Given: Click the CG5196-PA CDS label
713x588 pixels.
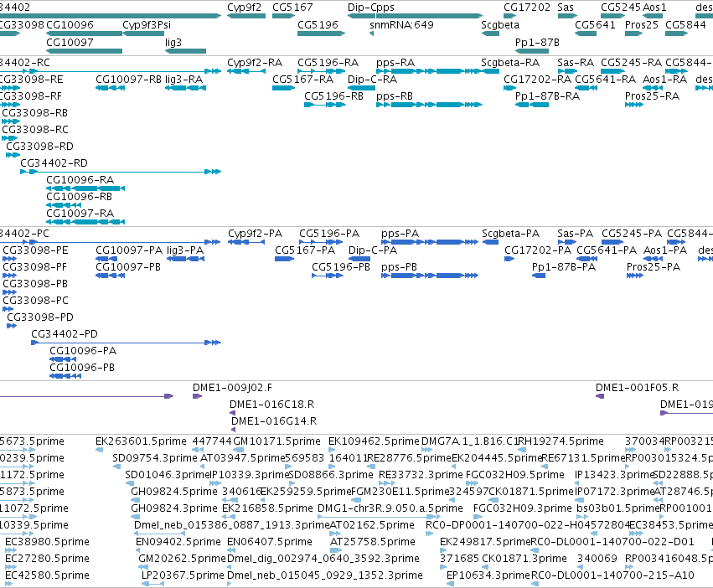Looking at the screenshot, I should (329, 234).
